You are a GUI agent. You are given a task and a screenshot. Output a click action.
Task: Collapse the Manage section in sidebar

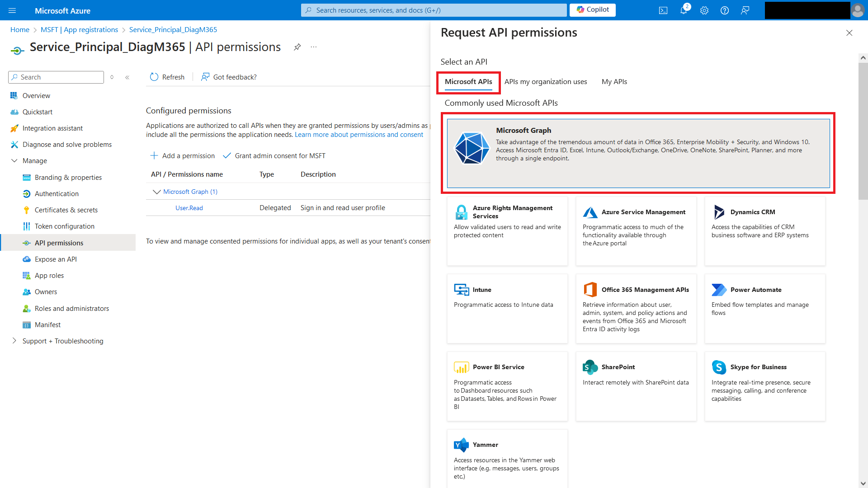(x=14, y=161)
